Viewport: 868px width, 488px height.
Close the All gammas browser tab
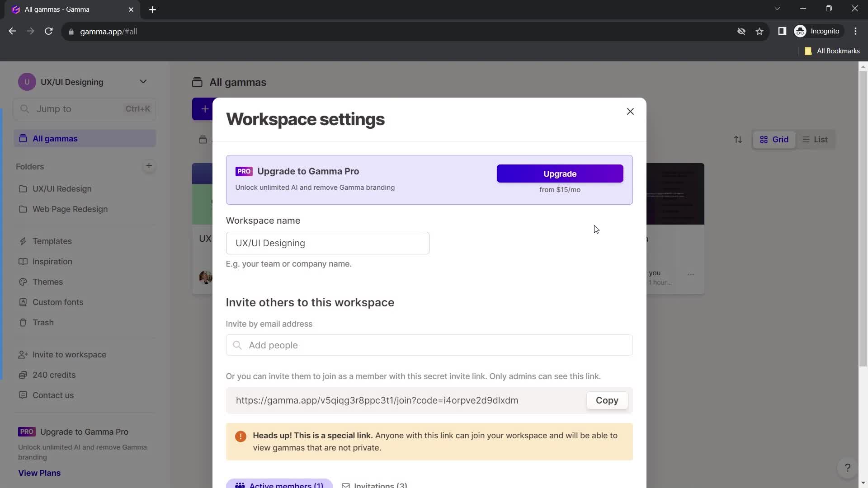[131, 9]
